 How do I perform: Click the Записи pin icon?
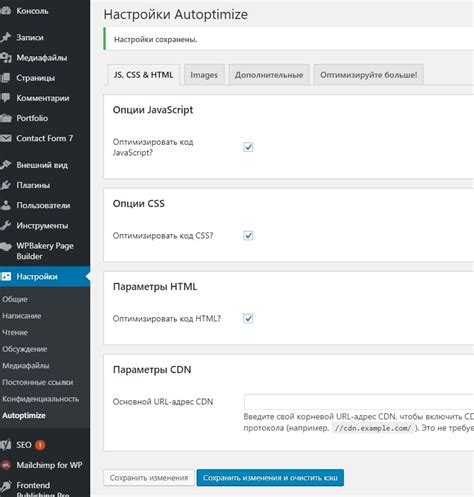(6, 37)
